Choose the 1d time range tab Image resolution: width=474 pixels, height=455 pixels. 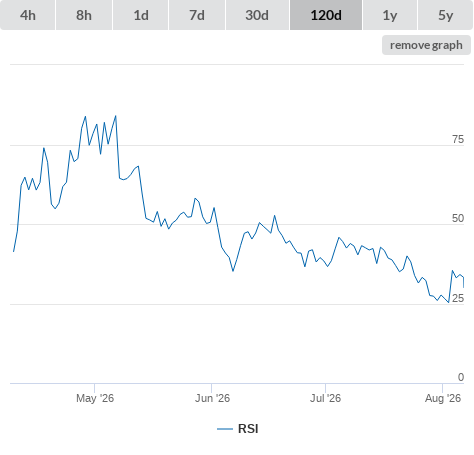click(x=141, y=15)
